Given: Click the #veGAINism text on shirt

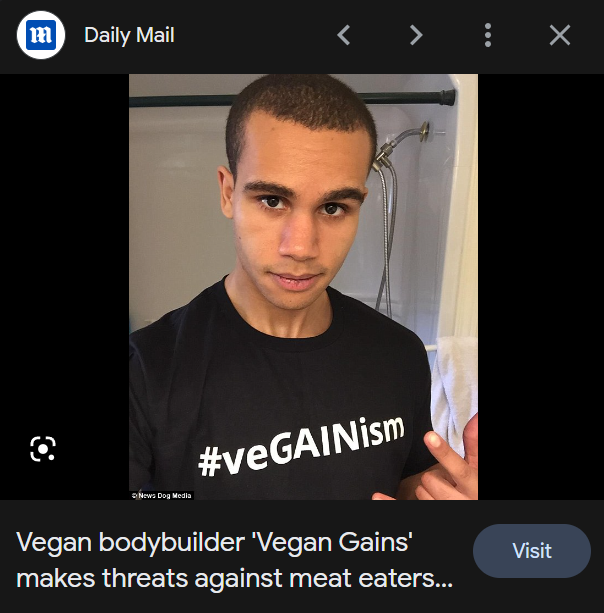Looking at the screenshot, I should click(301, 447).
